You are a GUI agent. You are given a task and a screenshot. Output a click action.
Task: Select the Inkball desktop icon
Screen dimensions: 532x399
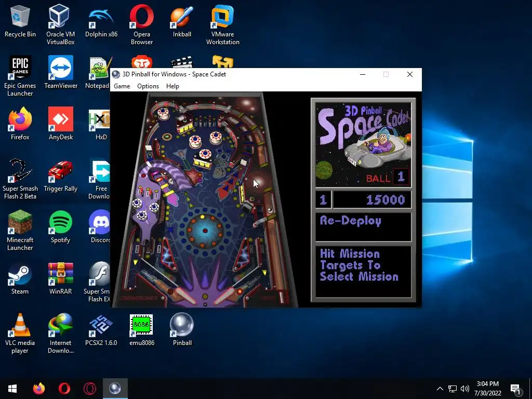coord(182,21)
